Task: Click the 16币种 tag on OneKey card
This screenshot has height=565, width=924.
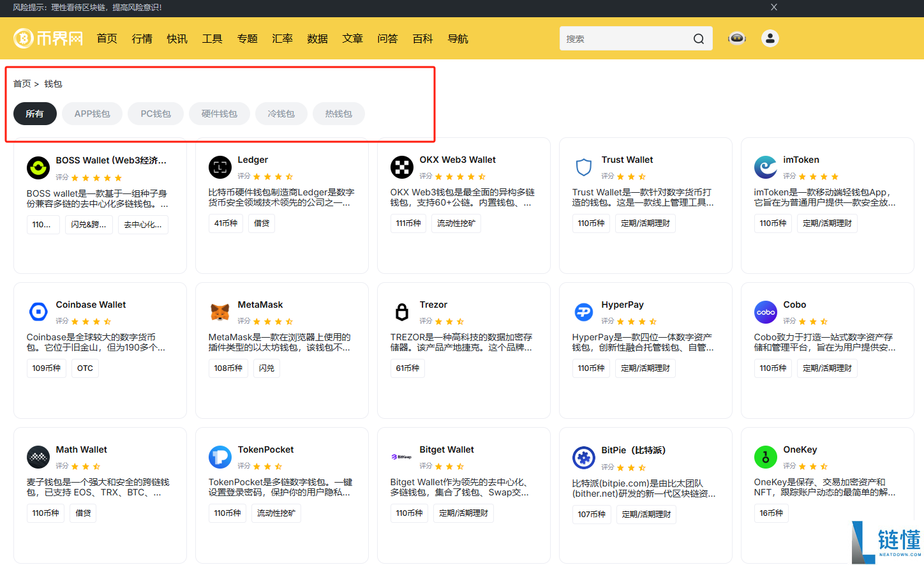Action: tap(771, 513)
